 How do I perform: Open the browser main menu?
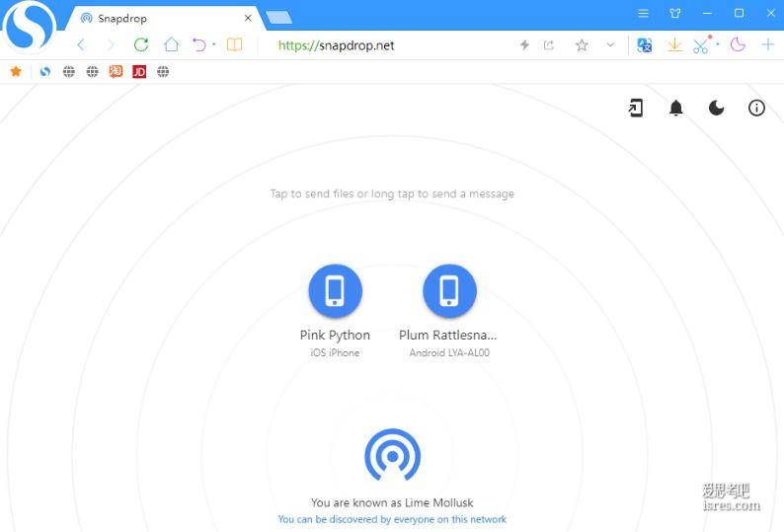643,14
